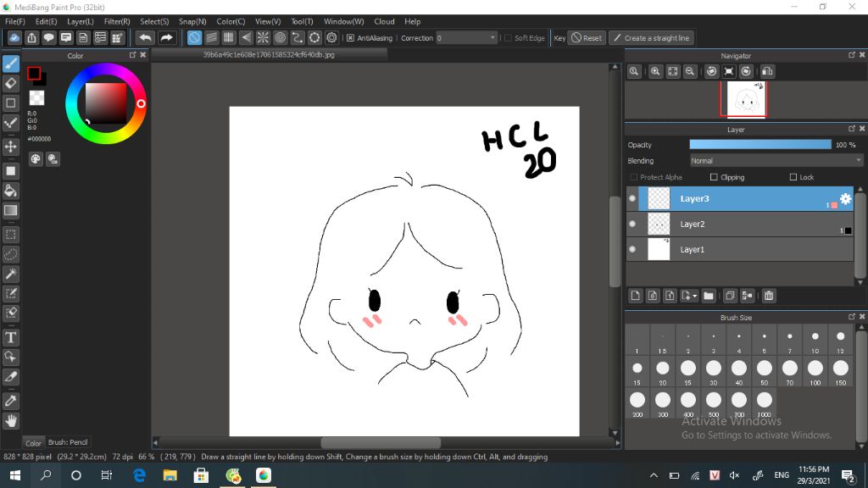Select the Bucket fill tool
This screenshot has width=868, height=488.
(10, 191)
